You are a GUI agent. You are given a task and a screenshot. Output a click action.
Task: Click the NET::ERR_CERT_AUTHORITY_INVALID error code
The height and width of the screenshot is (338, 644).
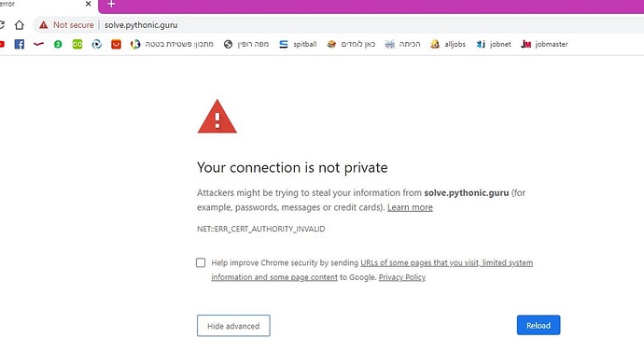click(260, 229)
